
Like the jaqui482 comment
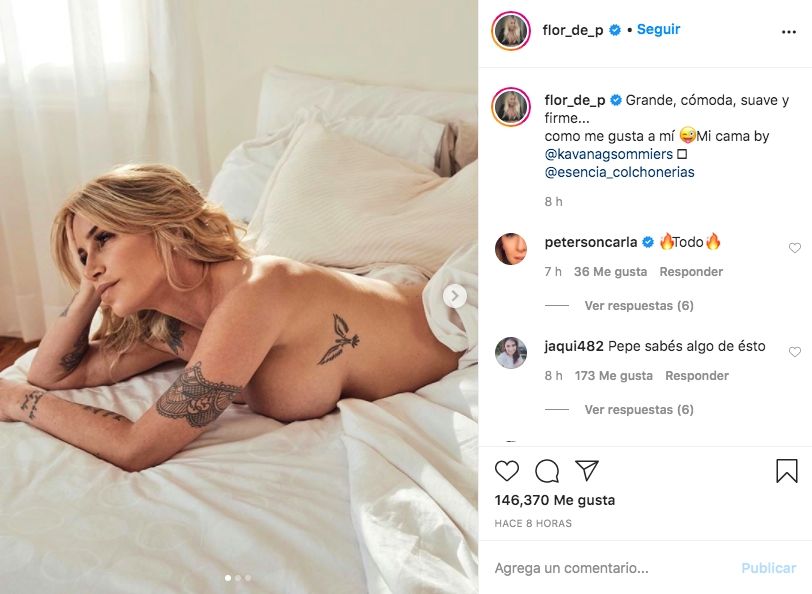pyautogui.click(x=794, y=352)
